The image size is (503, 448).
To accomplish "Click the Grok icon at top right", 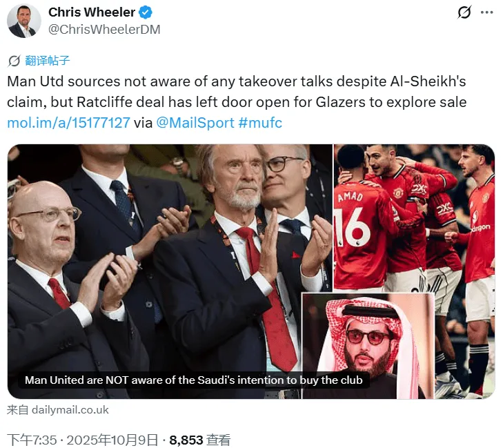I will 464,12.
